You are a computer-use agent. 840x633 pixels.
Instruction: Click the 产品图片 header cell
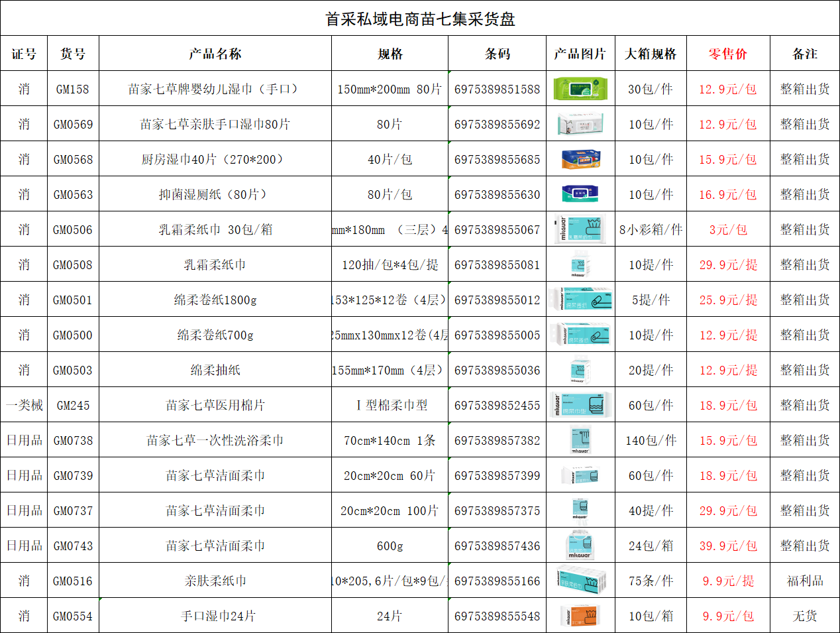tap(580, 53)
